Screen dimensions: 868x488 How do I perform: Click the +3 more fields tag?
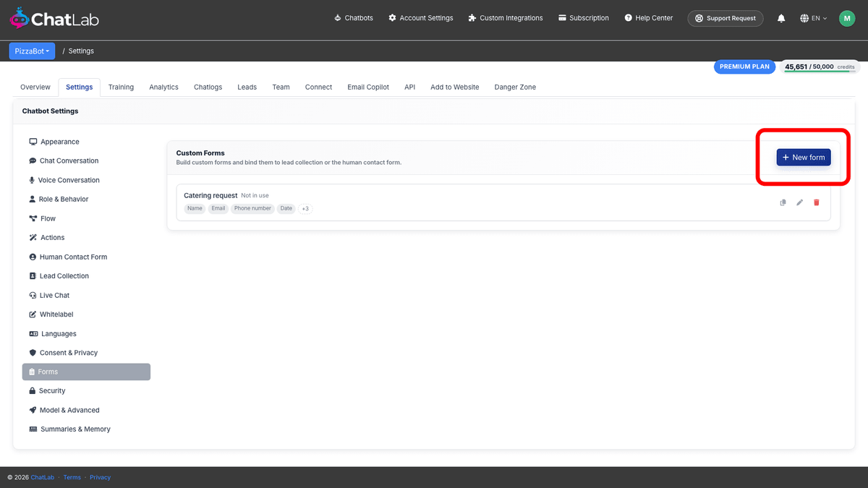click(x=305, y=208)
